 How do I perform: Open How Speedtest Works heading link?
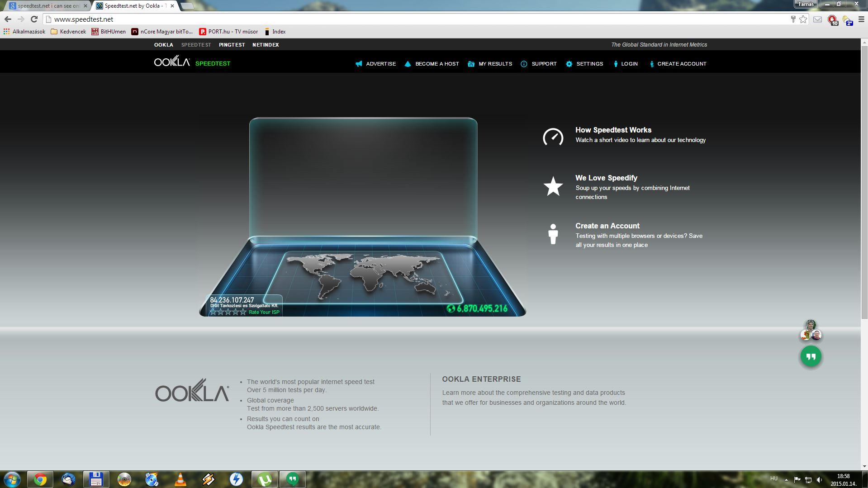613,130
